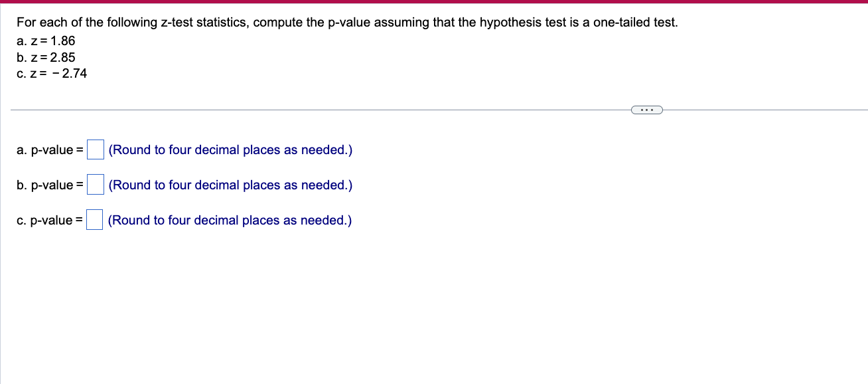Click the line reading 'b. z = 2.85'
This screenshot has width=868, height=384.
pos(45,57)
